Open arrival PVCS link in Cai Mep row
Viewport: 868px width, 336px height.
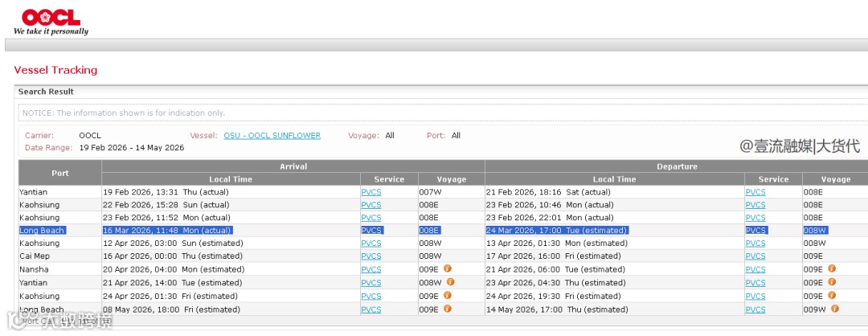pos(371,256)
